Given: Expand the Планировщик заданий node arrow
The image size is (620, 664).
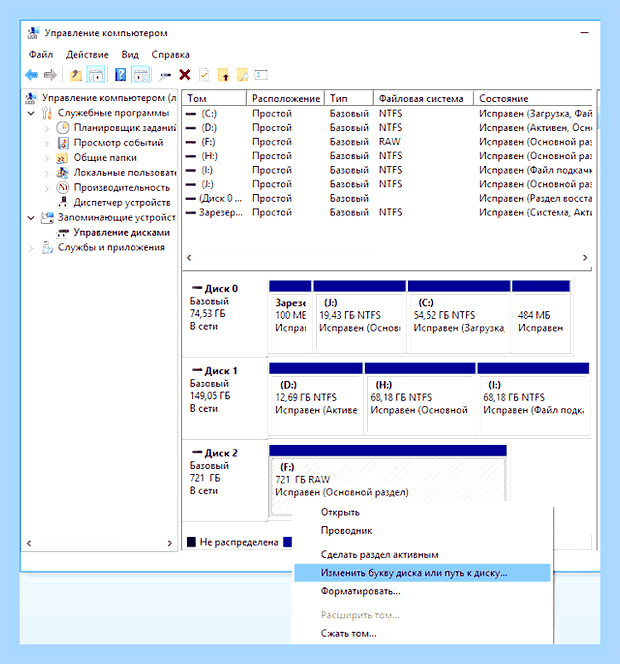Looking at the screenshot, I should pos(47,128).
